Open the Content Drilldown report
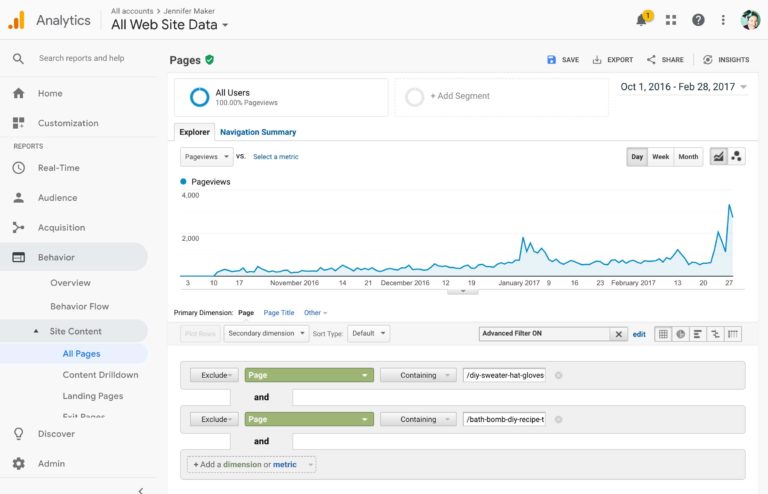This screenshot has height=494, width=768. click(x=100, y=375)
